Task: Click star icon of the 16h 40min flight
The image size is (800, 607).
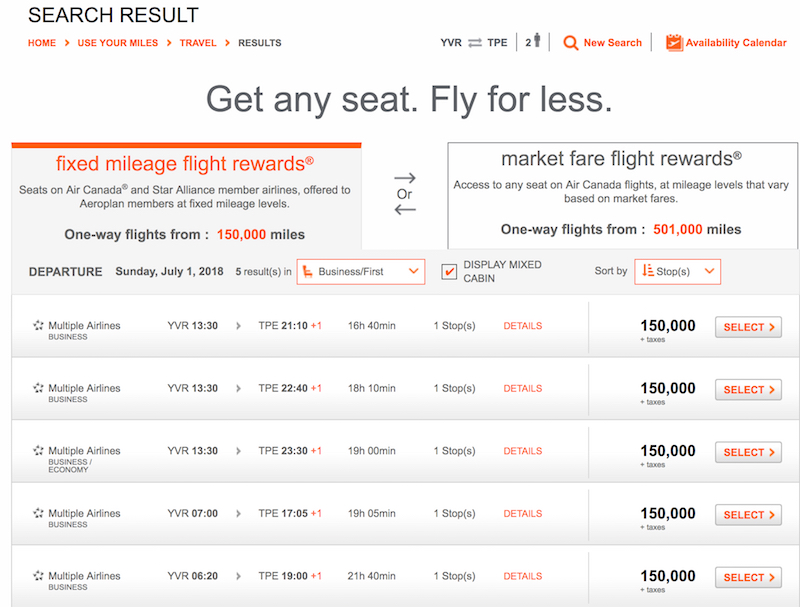Action: pos(38,325)
